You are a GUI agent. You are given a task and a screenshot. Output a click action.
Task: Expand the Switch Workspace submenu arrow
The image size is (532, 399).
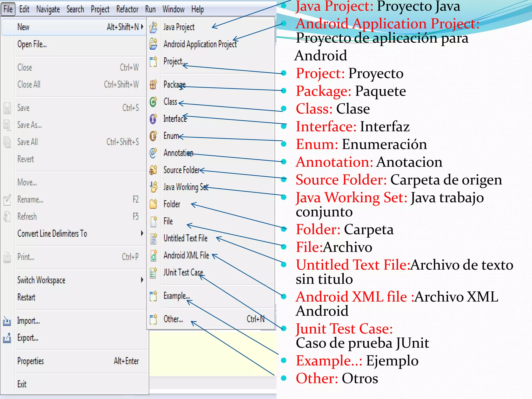point(142,280)
